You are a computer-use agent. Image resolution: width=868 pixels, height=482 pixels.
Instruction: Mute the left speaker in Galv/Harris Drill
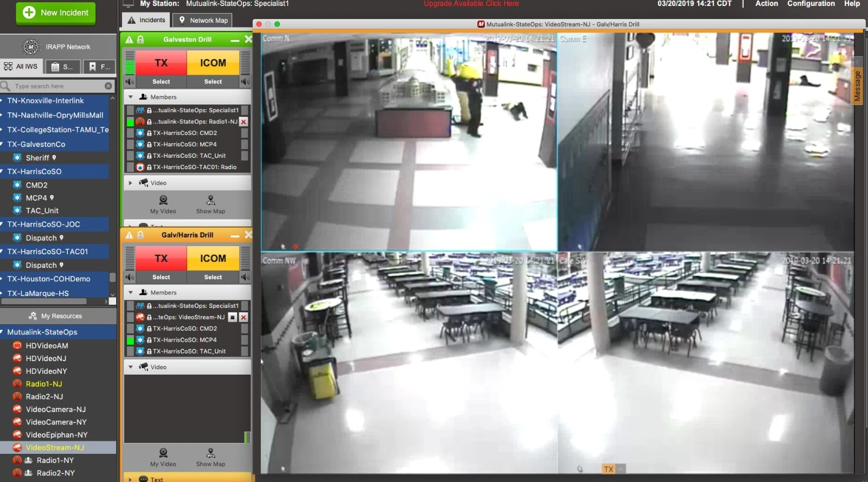click(x=130, y=278)
